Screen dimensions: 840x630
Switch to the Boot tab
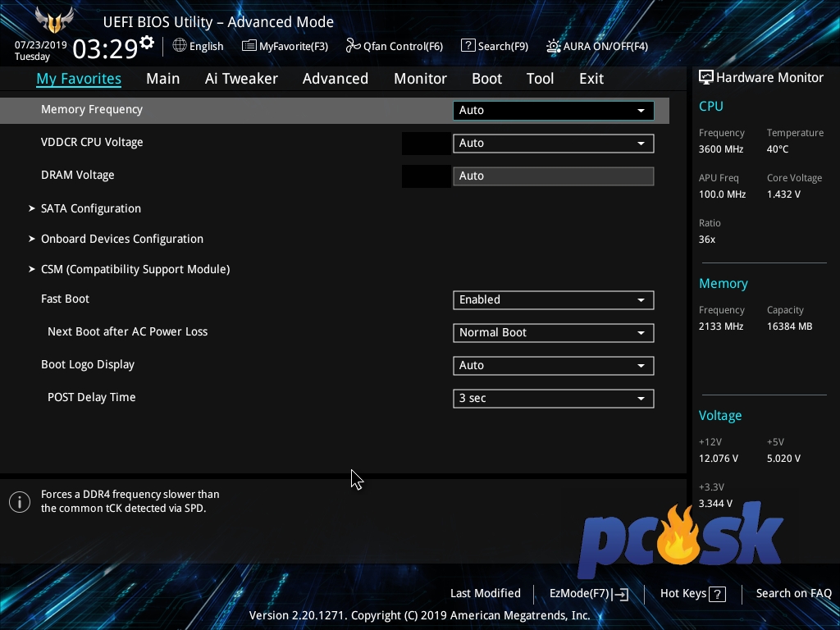click(x=486, y=79)
